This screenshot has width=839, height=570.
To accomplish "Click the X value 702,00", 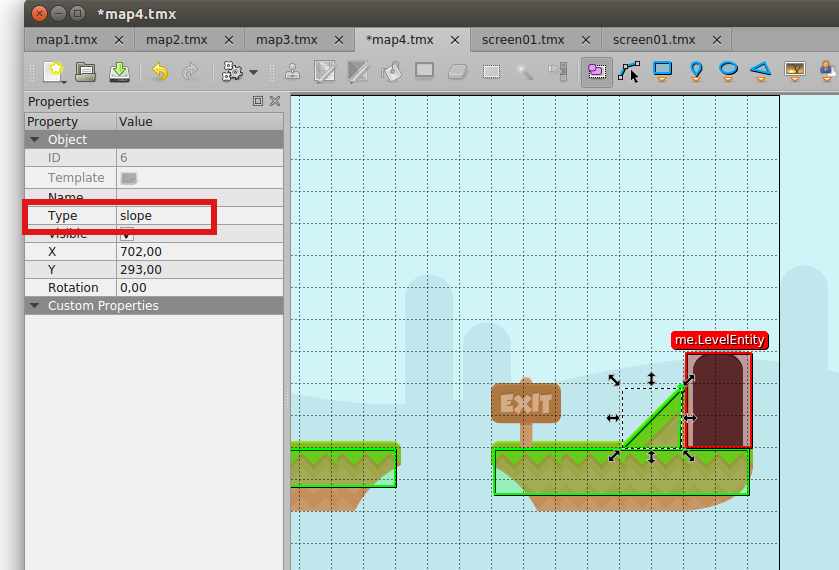I will (200, 252).
